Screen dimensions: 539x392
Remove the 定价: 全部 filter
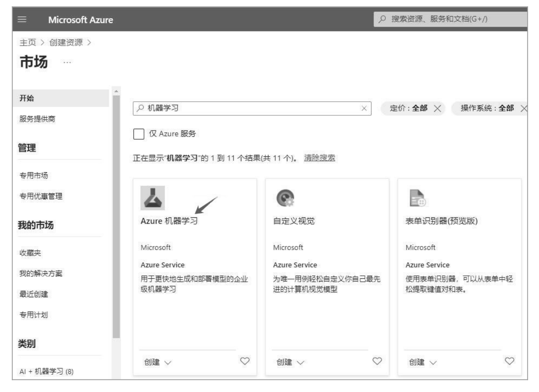(437, 108)
